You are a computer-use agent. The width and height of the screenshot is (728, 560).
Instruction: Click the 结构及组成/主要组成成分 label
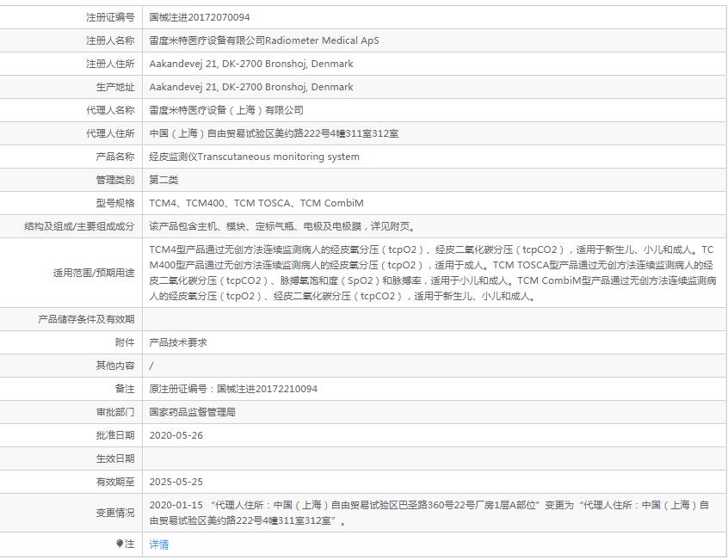tap(79, 226)
